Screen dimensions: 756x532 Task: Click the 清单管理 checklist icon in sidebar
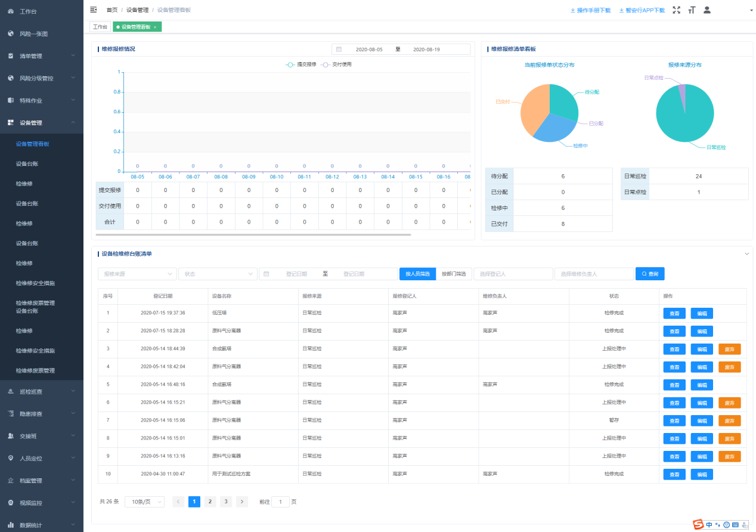point(11,55)
